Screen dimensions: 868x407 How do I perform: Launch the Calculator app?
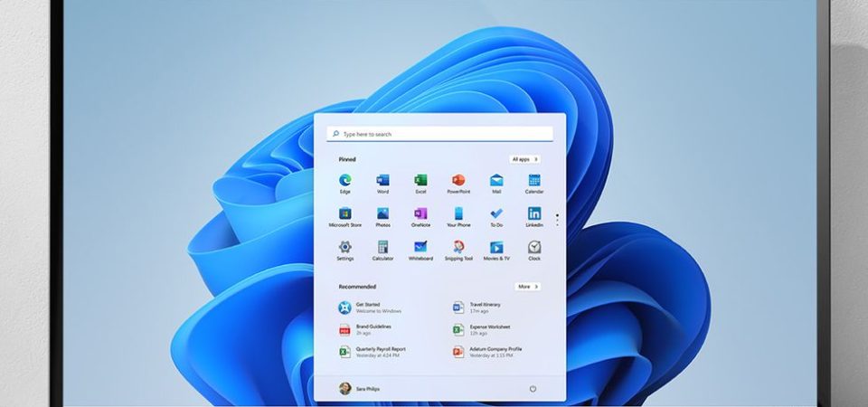382,248
